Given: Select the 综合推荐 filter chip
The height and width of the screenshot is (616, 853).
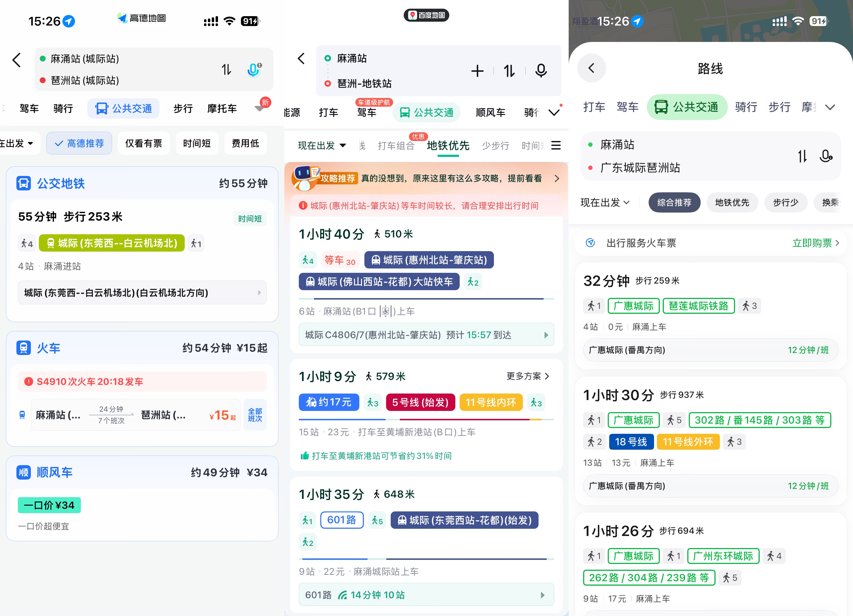Looking at the screenshot, I should click(674, 203).
